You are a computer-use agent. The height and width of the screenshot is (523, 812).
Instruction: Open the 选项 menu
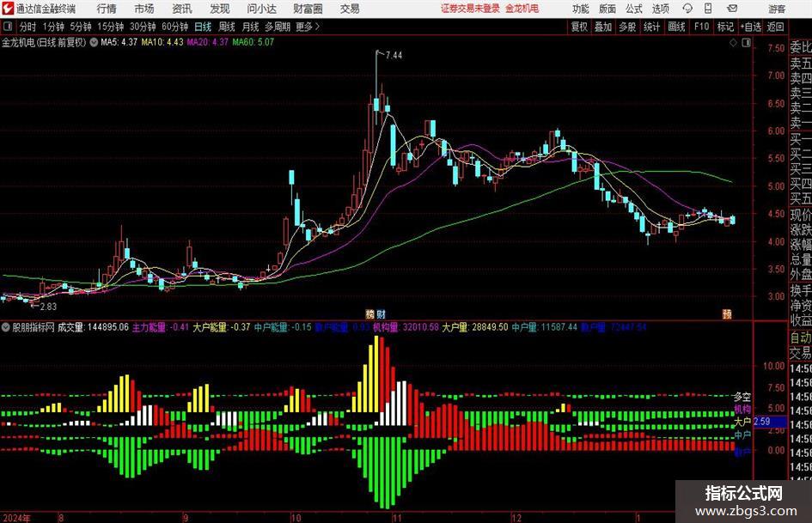[x=660, y=9]
